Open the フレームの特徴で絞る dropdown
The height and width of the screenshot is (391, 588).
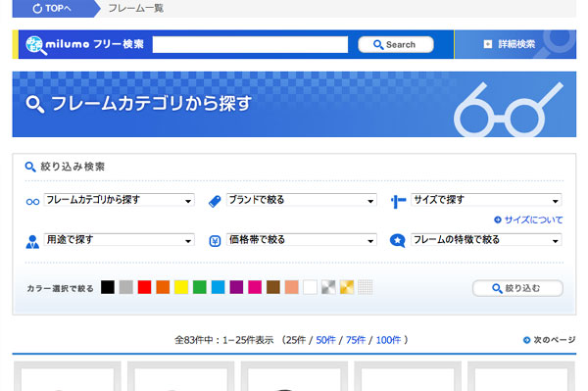point(486,239)
